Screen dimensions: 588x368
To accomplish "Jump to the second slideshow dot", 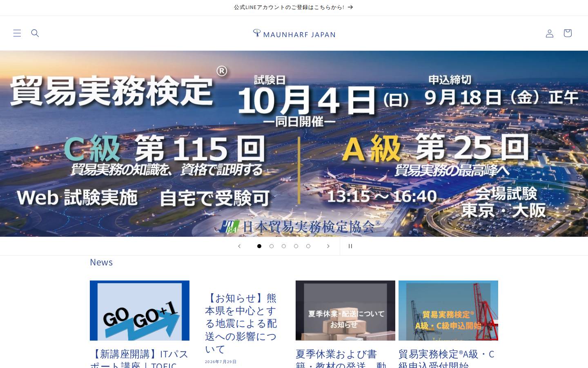I will point(272,246).
